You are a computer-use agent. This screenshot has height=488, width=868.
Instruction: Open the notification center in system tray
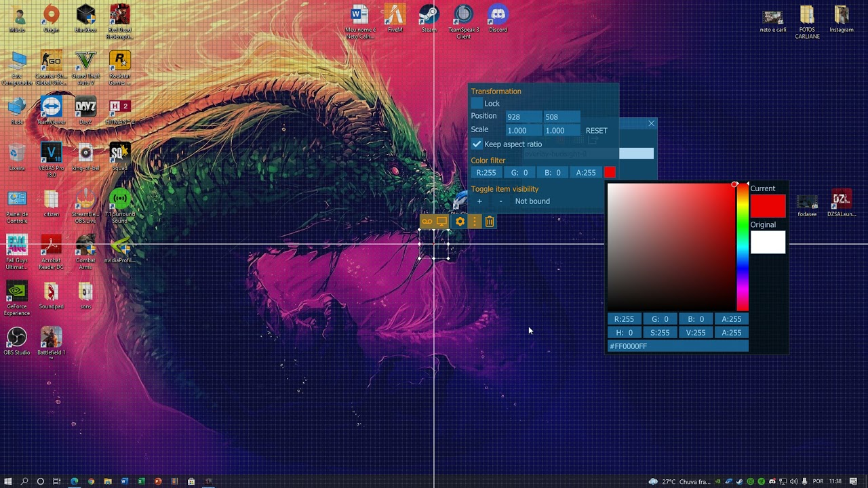click(854, 482)
